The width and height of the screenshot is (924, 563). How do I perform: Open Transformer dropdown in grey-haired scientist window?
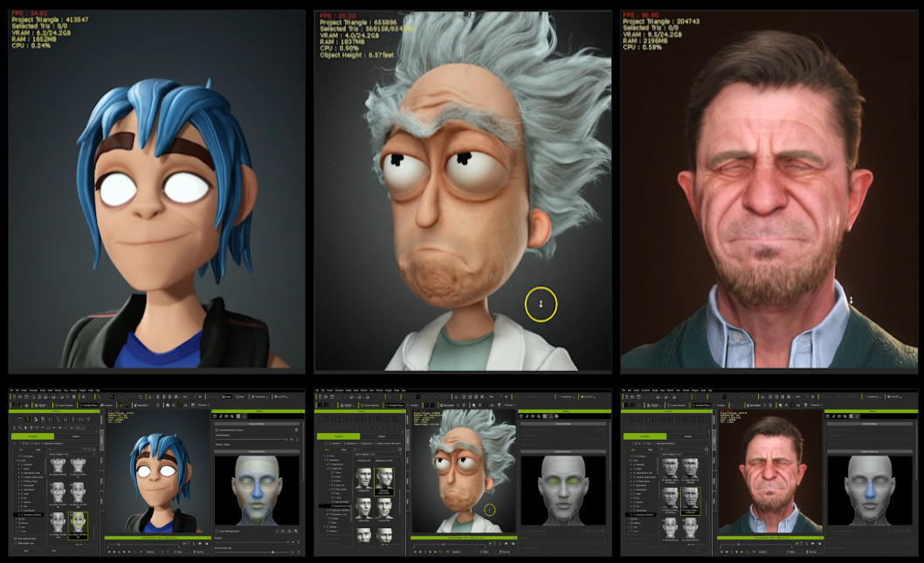[566, 397]
